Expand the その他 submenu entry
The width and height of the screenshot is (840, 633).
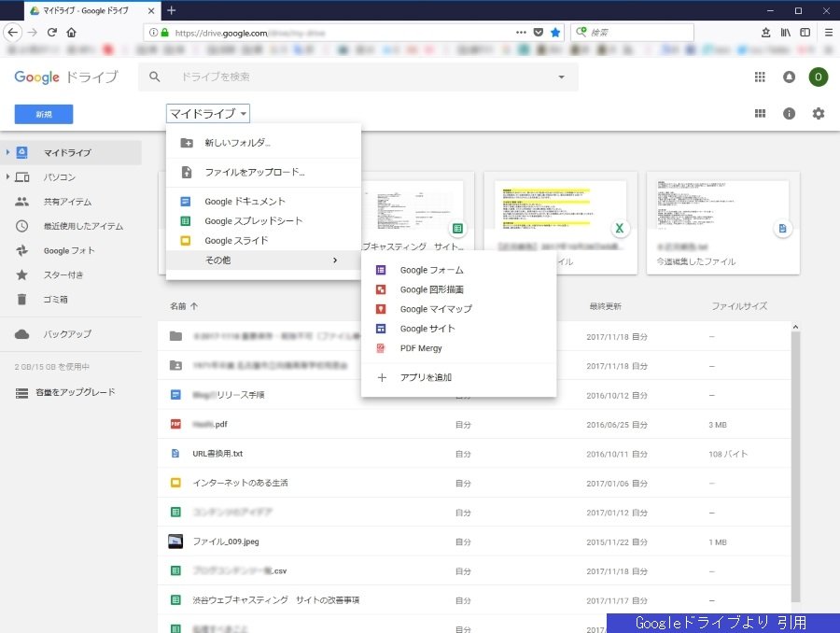point(263,260)
